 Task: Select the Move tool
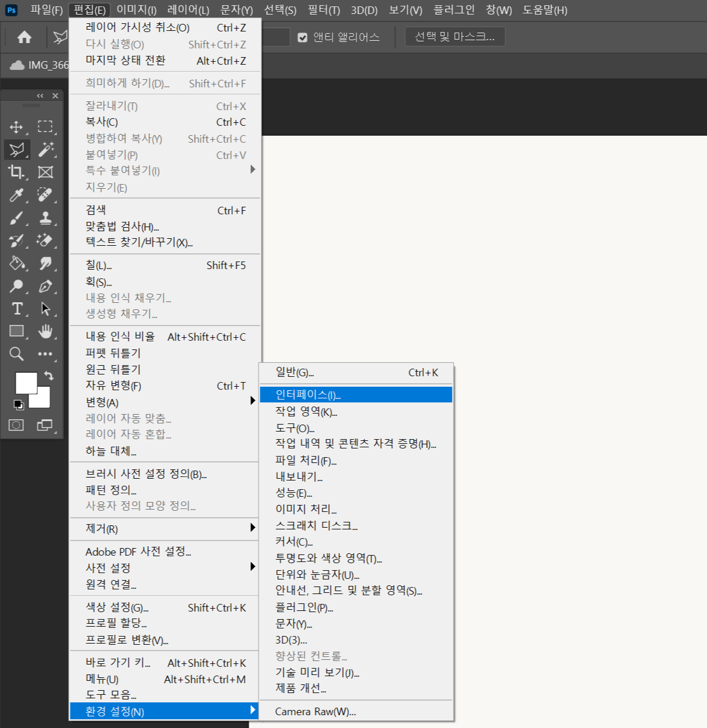(x=16, y=127)
